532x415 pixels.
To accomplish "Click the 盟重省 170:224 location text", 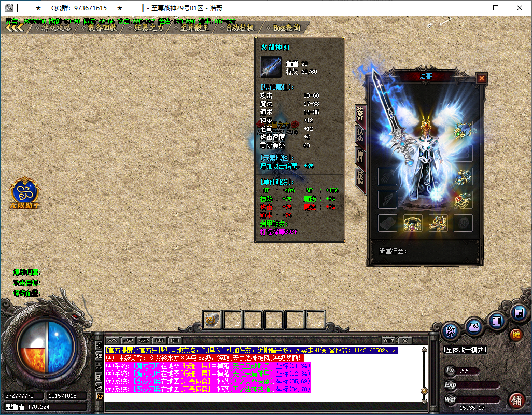I will [27, 407].
